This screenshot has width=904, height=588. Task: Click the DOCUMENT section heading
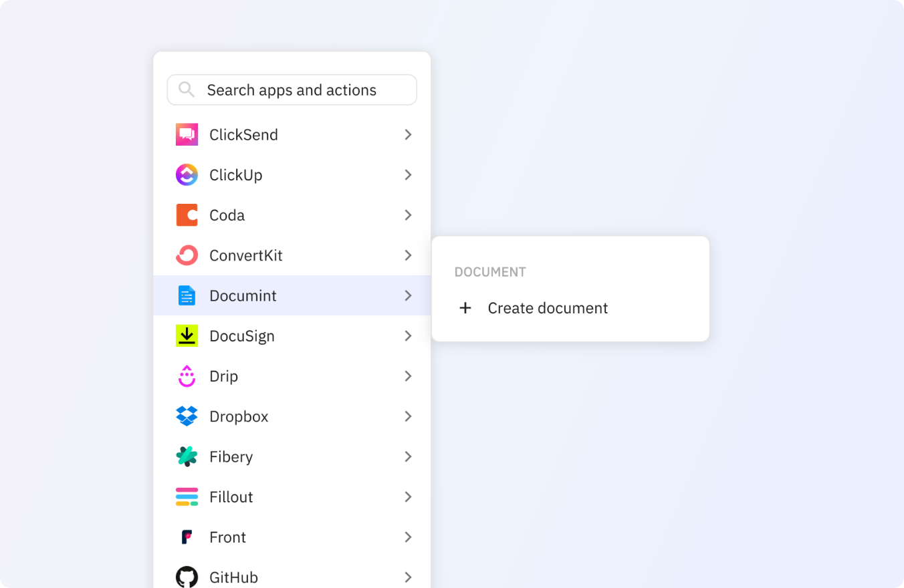point(490,272)
